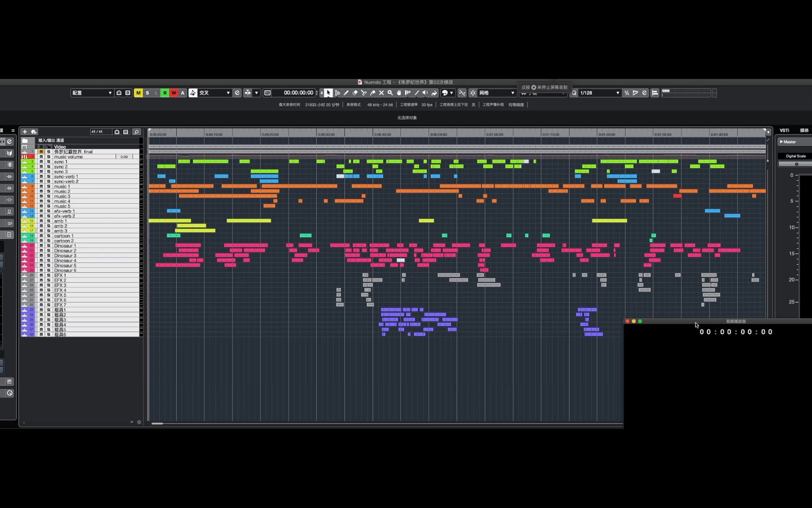Expand the edit mode dropdown arrow
Image resolution: width=812 pixels, height=508 pixels.
pyautogui.click(x=257, y=93)
